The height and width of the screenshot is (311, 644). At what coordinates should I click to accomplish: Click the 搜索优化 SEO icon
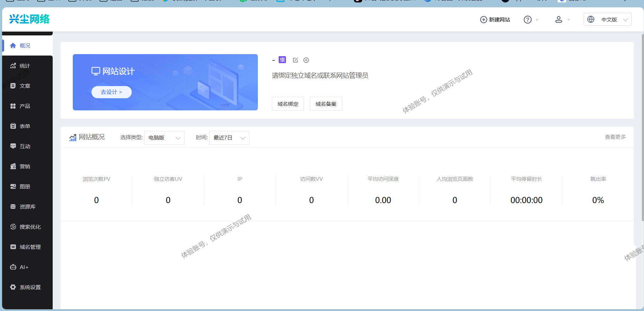tap(13, 227)
